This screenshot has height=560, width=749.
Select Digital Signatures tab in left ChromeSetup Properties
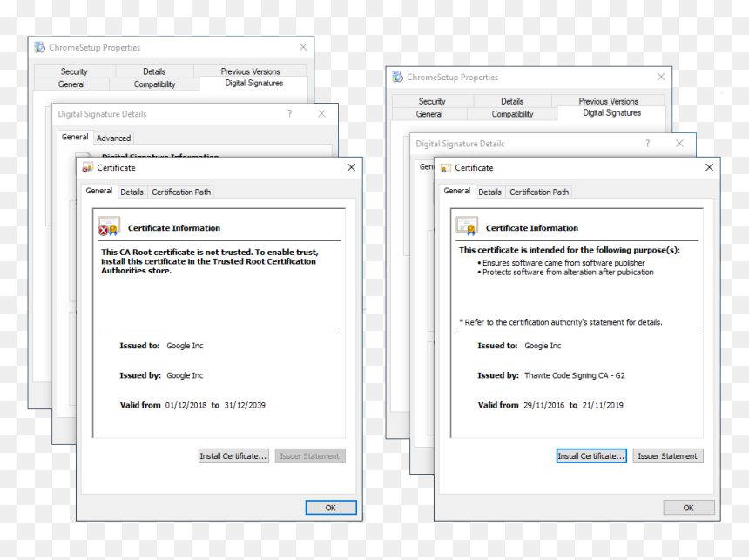click(253, 83)
